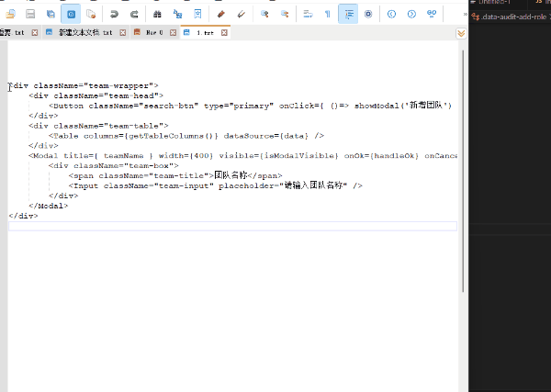Viewport: 551px width, 392px height.
Task: Close the leftmost partially visible tab
Action: point(35,33)
